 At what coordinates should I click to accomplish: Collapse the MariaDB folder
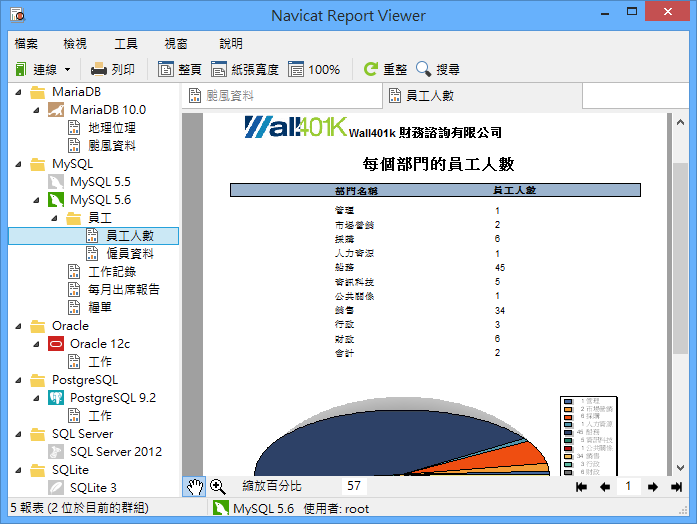pyautogui.click(x=18, y=92)
